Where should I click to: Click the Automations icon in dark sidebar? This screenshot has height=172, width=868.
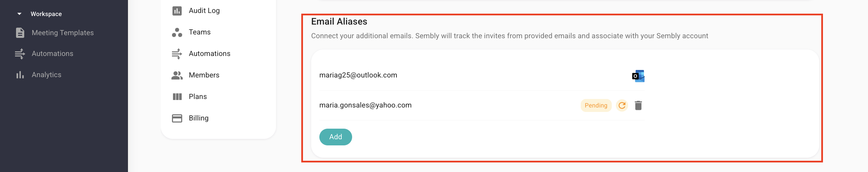click(20, 54)
